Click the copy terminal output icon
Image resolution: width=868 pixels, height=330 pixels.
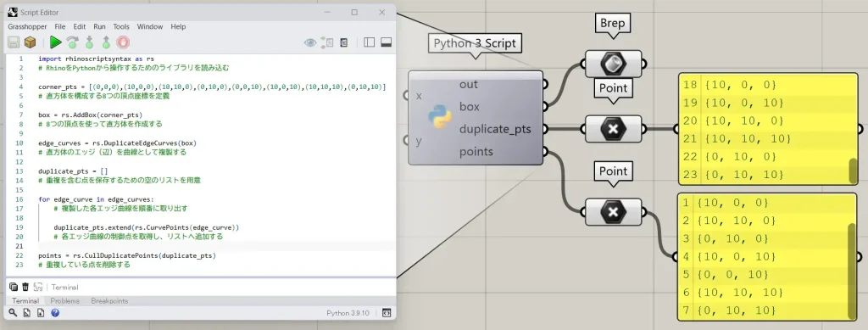coord(14,287)
